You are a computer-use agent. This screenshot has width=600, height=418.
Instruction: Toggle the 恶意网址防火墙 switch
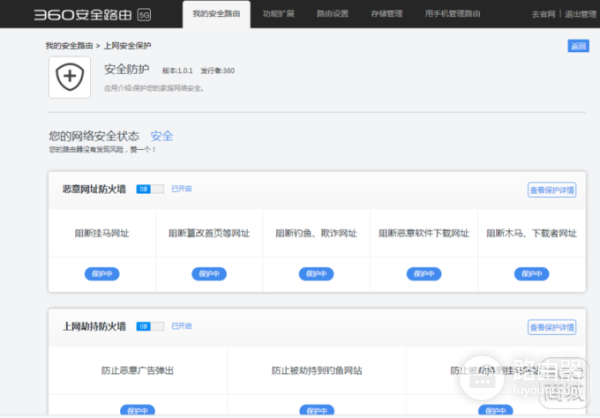pyautogui.click(x=150, y=189)
